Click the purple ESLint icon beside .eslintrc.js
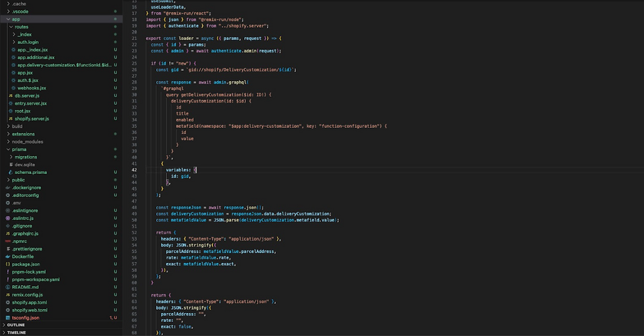This screenshot has width=644, height=336. point(8,219)
